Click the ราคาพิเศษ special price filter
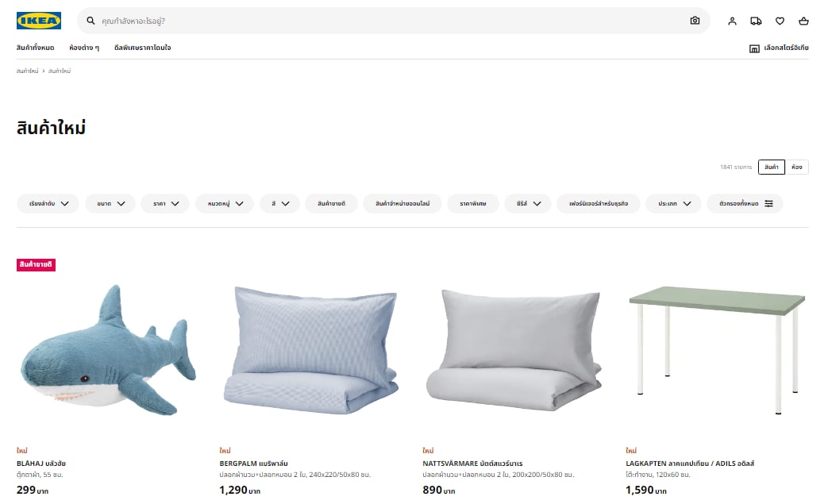This screenshot has width=828, height=504. point(472,203)
